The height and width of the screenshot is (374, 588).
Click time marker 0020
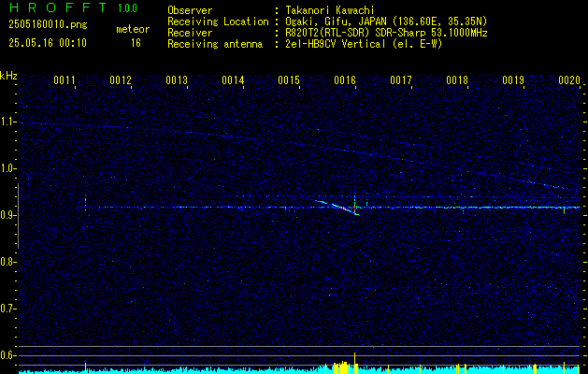(x=569, y=80)
